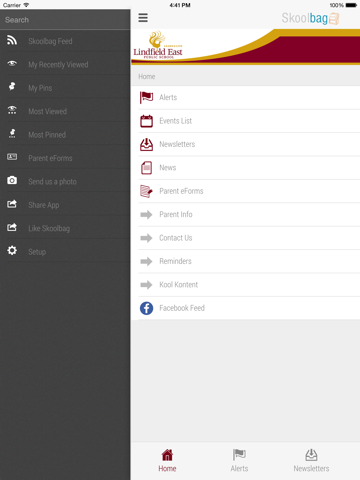Open the Facebook Feed row label

click(x=182, y=308)
